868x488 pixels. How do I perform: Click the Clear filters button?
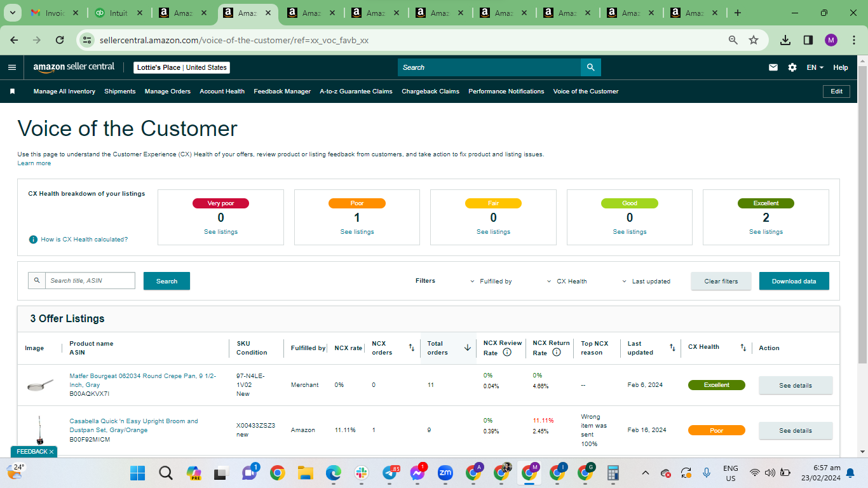pyautogui.click(x=721, y=281)
